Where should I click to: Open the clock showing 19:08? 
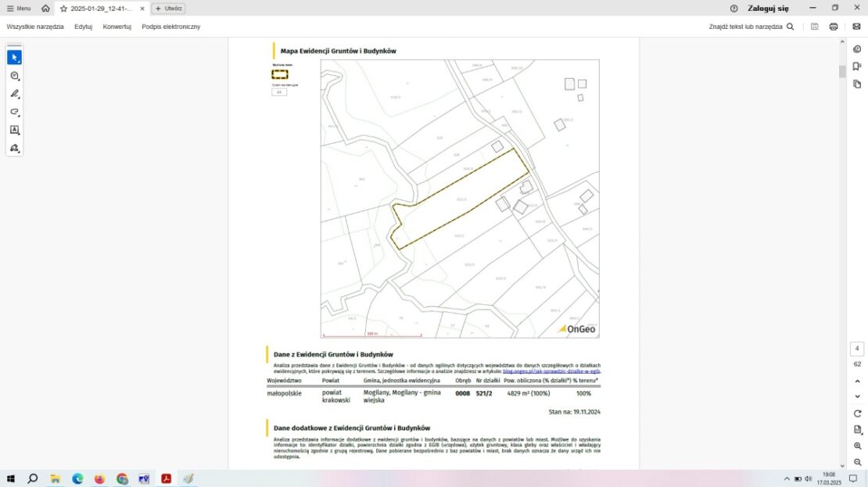coord(829,478)
